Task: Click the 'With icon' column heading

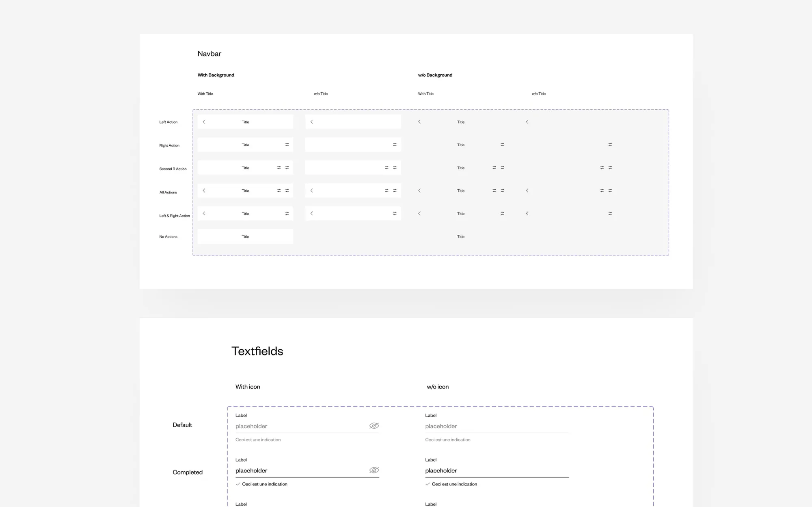Action: point(248,387)
